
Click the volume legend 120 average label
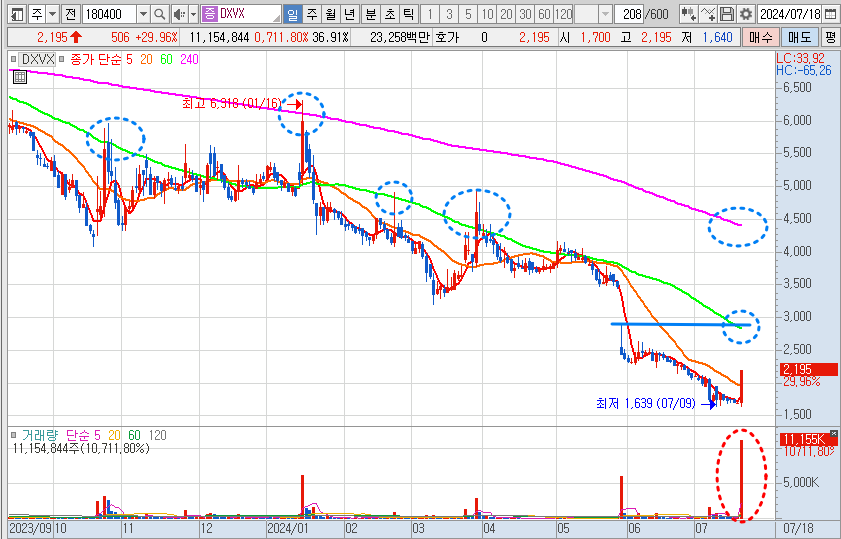pos(158,435)
